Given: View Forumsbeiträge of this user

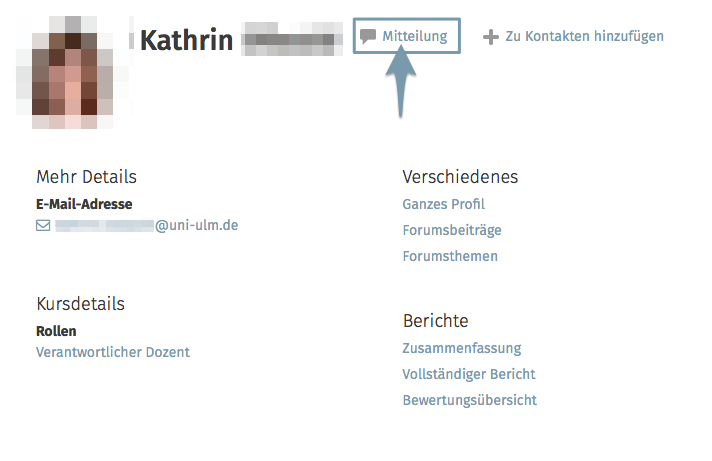Looking at the screenshot, I should click(452, 230).
